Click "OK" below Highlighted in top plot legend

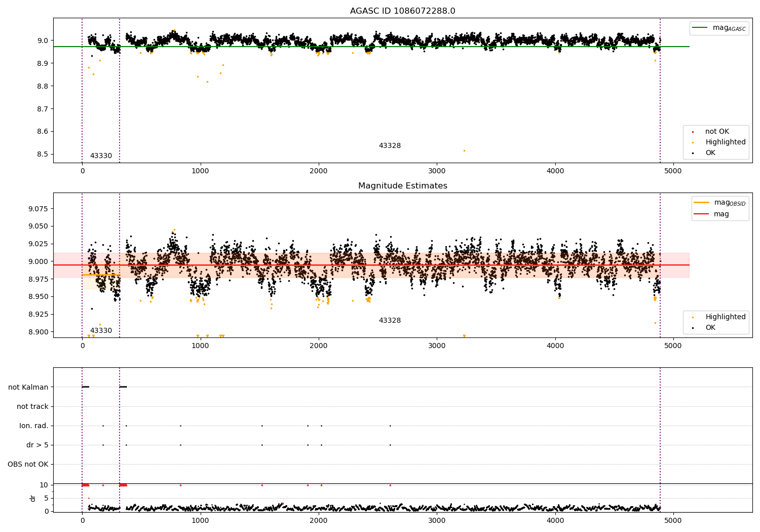pyautogui.click(x=710, y=153)
